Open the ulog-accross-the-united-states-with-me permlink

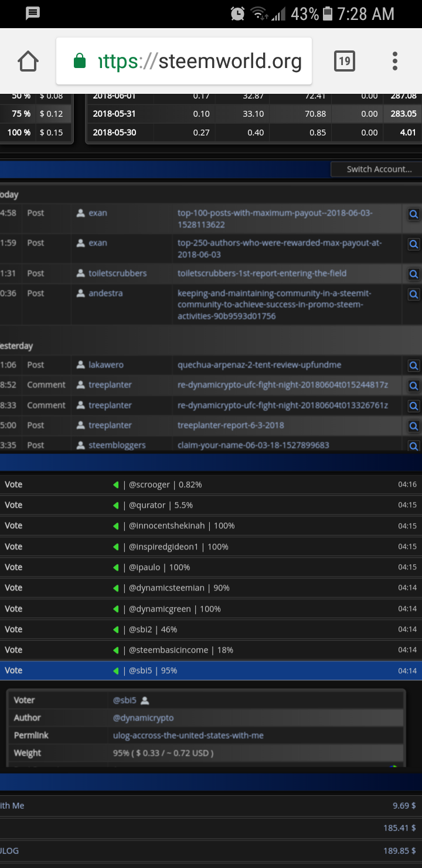tap(188, 735)
